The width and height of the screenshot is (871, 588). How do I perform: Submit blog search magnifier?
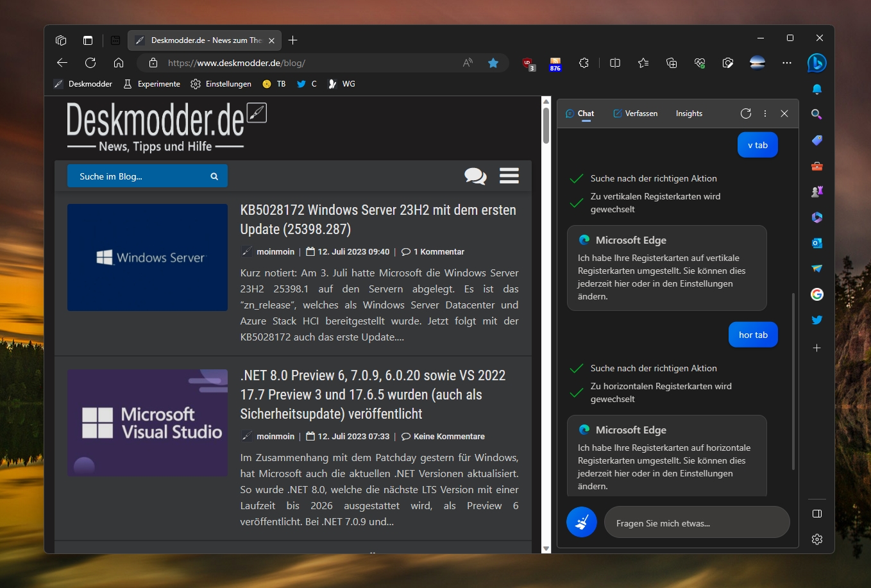pyautogui.click(x=214, y=176)
